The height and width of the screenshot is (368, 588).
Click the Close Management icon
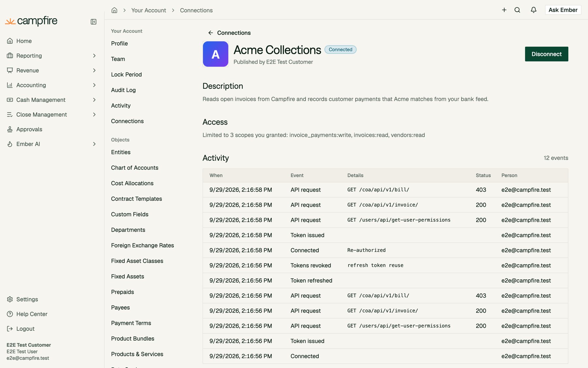[10, 114]
